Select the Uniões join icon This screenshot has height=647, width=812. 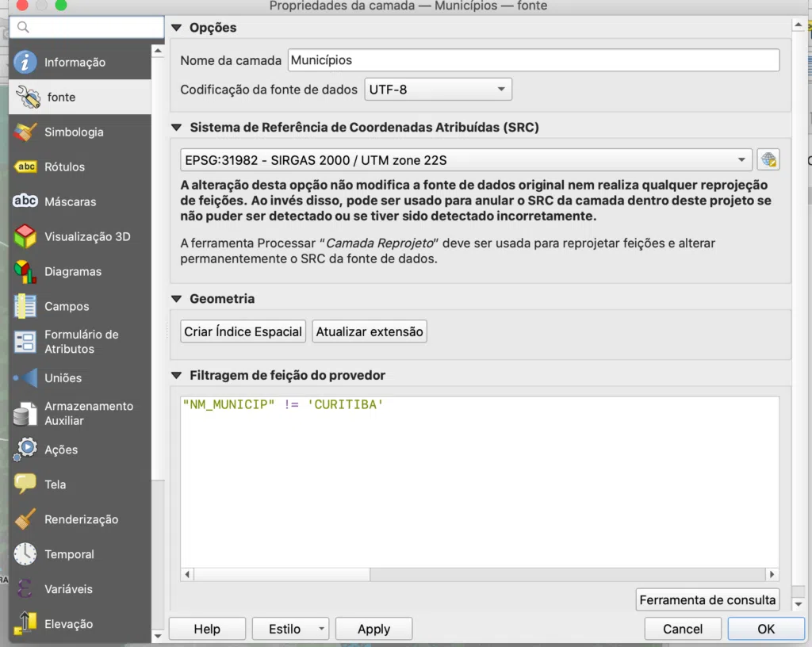coord(25,378)
